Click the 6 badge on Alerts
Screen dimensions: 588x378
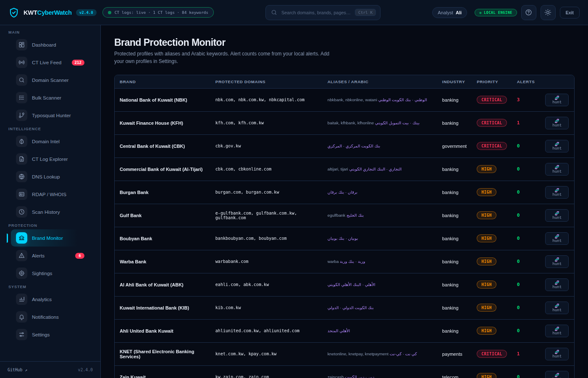[80, 256]
